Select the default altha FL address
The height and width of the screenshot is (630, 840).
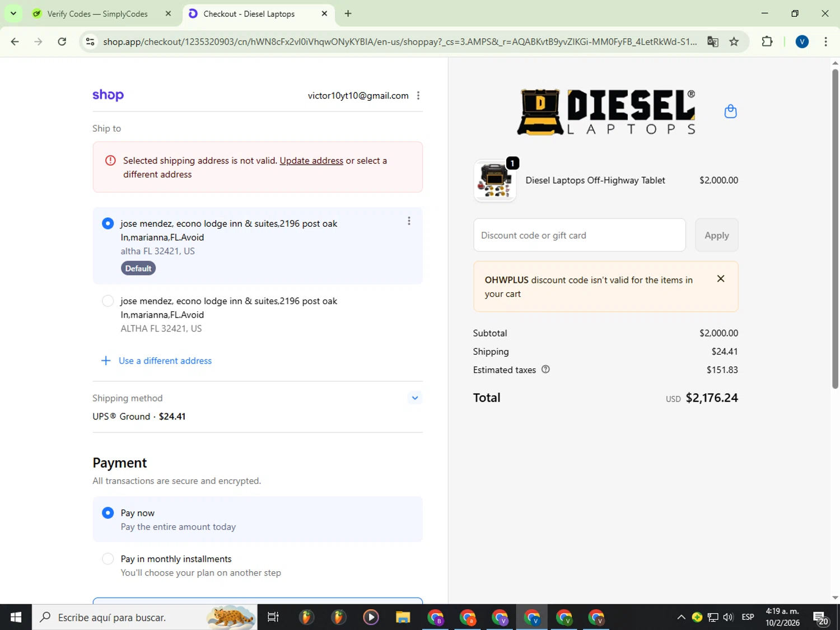pyautogui.click(x=108, y=223)
